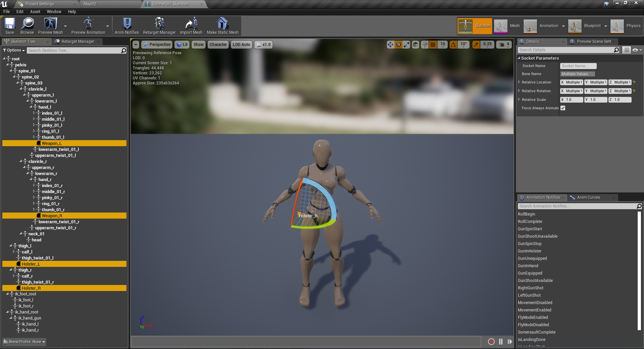Switch to Blueprint editor mode
This screenshot has width=644, height=349.
585,26
